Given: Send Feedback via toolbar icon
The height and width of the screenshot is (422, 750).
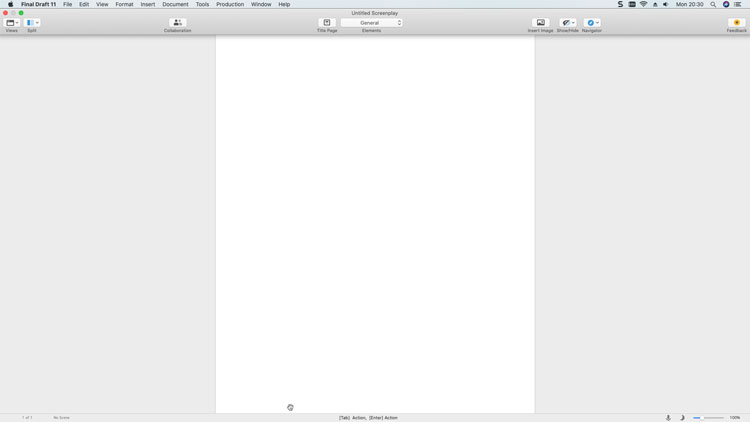Looking at the screenshot, I should pos(737,22).
